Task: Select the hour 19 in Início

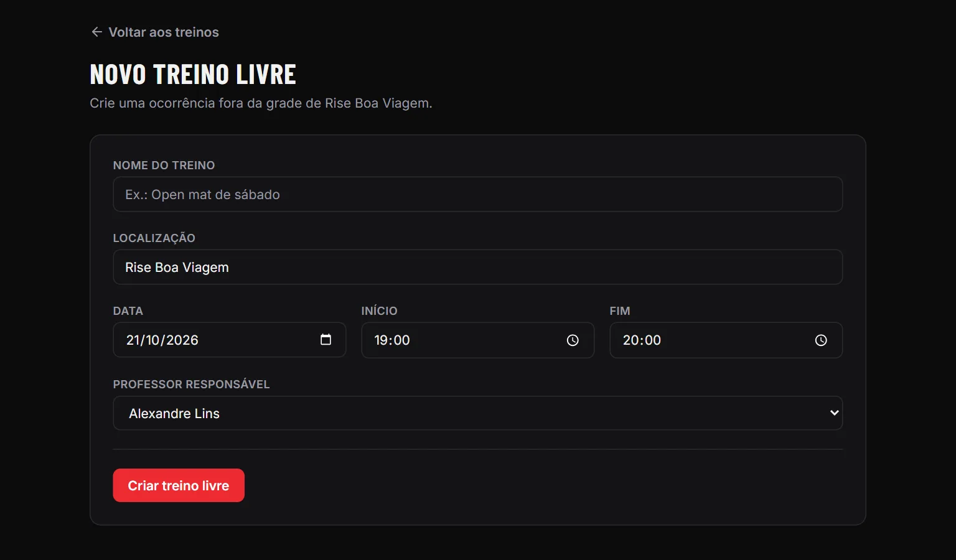Action: coord(382,340)
